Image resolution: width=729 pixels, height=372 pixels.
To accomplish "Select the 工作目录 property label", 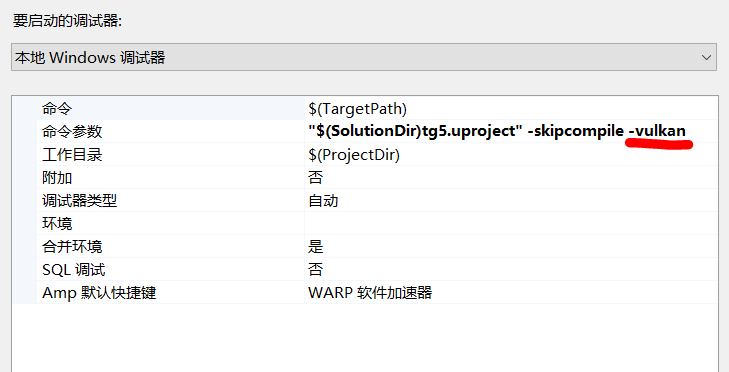I will [72, 154].
